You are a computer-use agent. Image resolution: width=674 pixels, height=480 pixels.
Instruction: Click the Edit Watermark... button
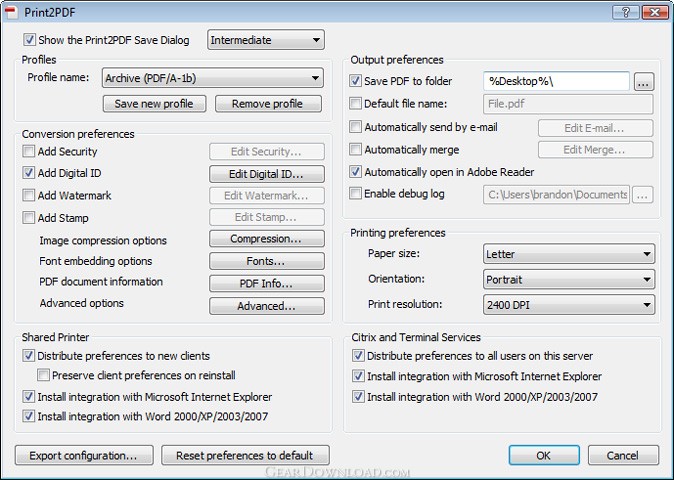coord(267,196)
